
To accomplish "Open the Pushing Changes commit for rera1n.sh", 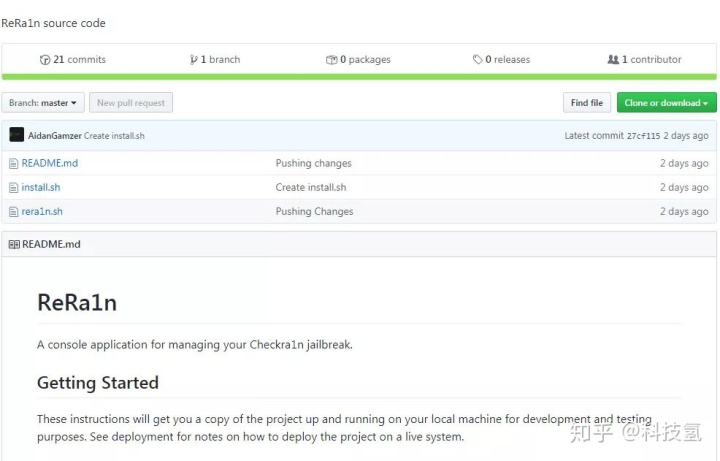I will point(315,212).
